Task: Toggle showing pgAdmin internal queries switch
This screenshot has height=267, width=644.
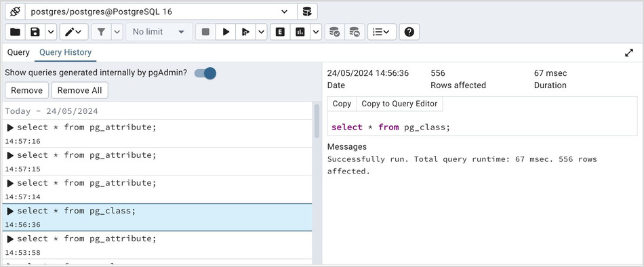Action: 205,74
